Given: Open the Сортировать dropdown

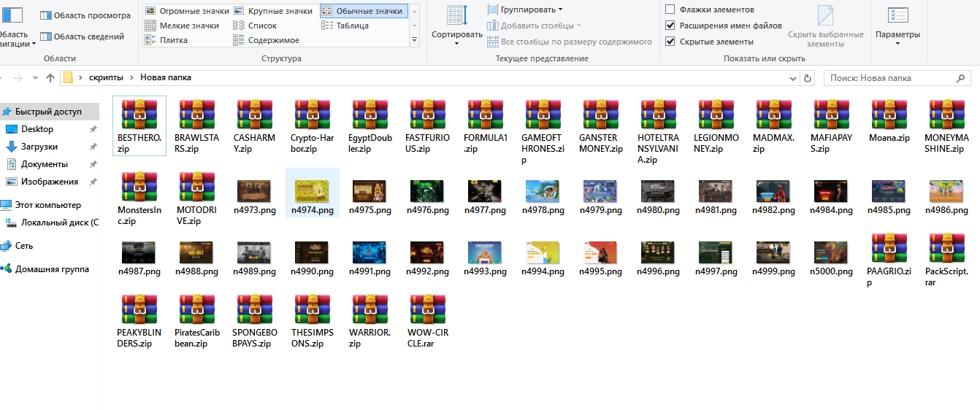Looking at the screenshot, I should (x=456, y=26).
